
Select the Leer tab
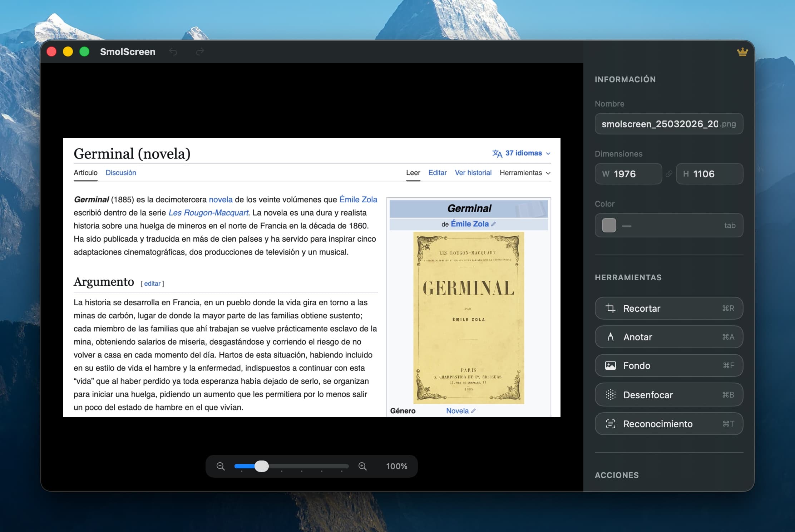pyautogui.click(x=413, y=173)
